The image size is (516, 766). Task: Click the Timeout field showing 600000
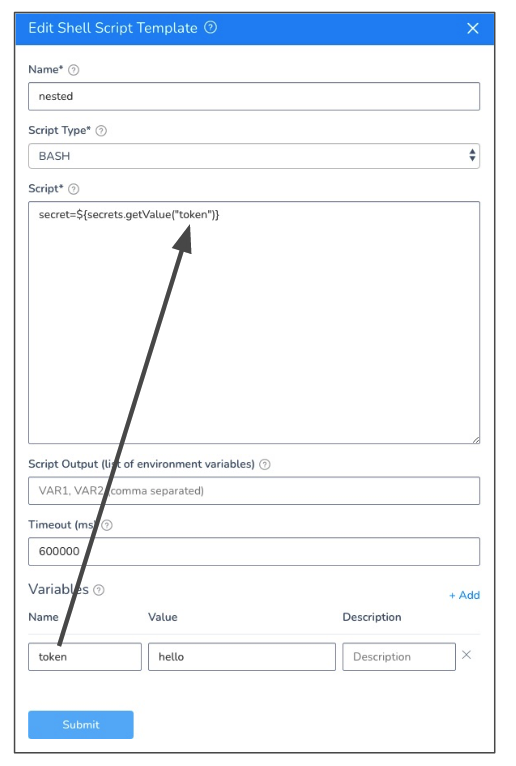tap(254, 552)
